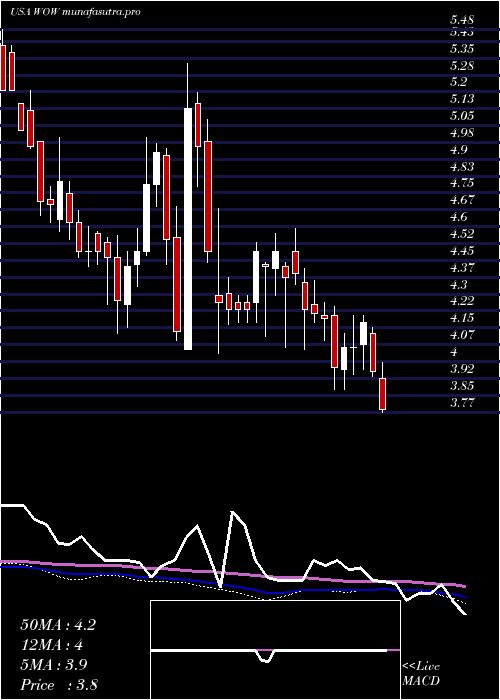Select the 4.83 price axis label
This screenshot has height=700, width=500.
click(462, 167)
